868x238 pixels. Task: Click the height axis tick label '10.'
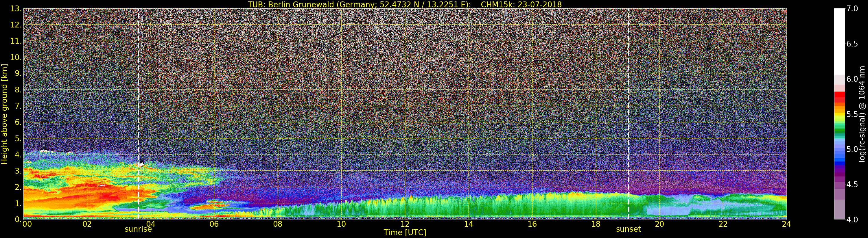16,57
